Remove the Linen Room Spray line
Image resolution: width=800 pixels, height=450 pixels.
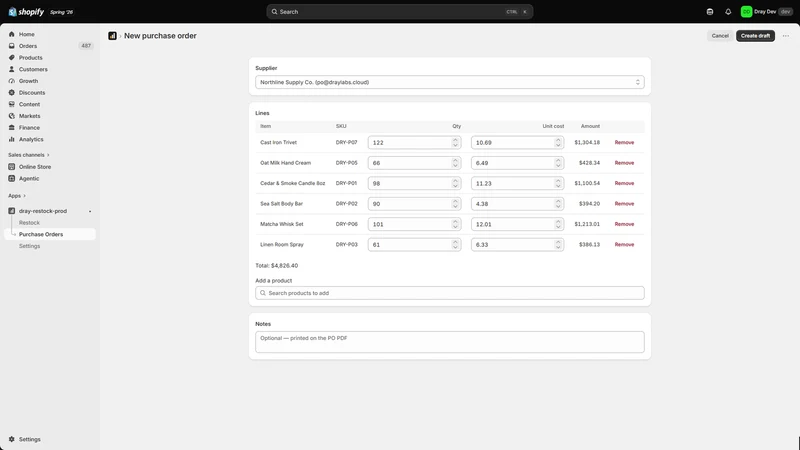tap(624, 244)
